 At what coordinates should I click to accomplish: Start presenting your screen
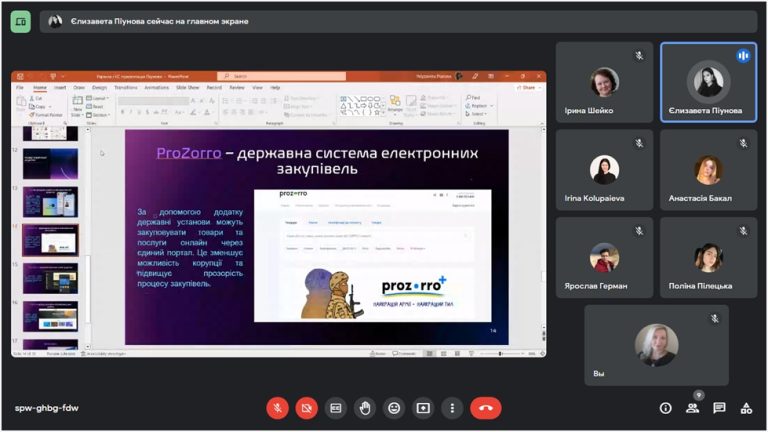423,408
